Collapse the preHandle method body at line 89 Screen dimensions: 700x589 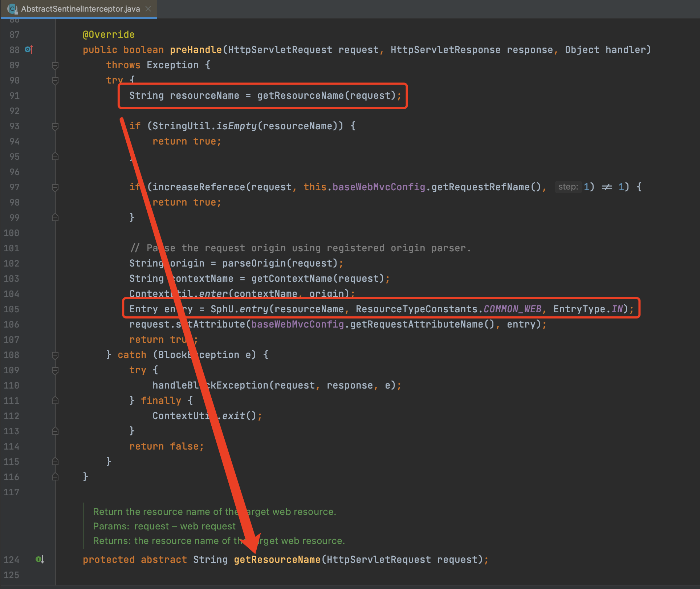tap(55, 65)
